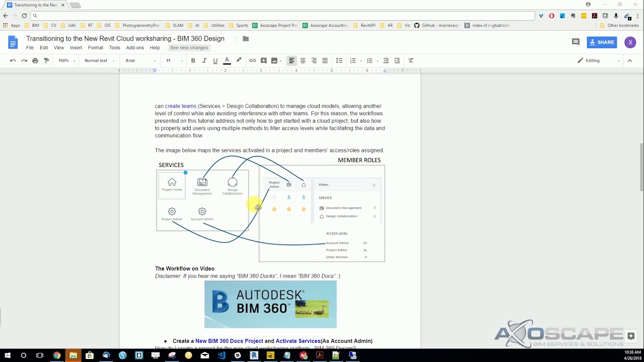Toggle bulleted list
Viewport: 644px width, 362px height.
(x=369, y=60)
